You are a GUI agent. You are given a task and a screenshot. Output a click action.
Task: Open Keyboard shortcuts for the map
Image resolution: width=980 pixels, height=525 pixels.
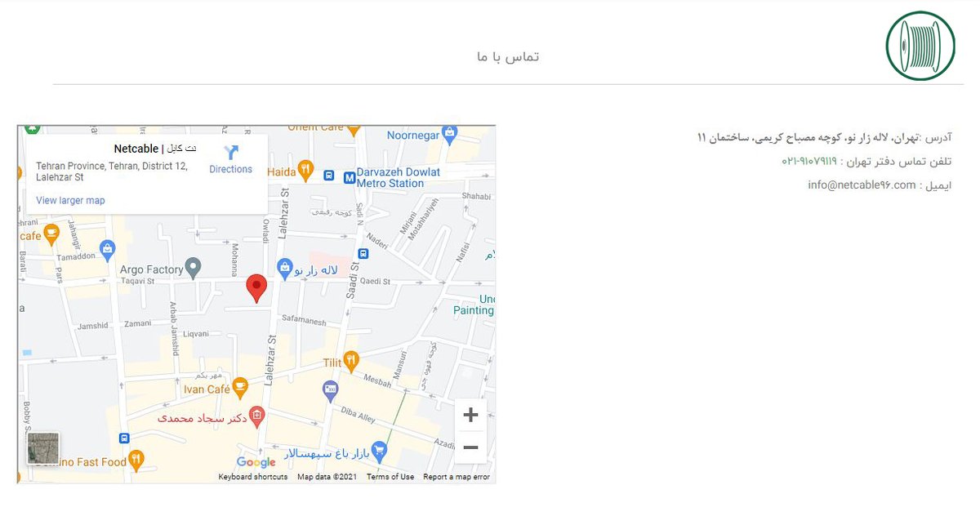253,477
